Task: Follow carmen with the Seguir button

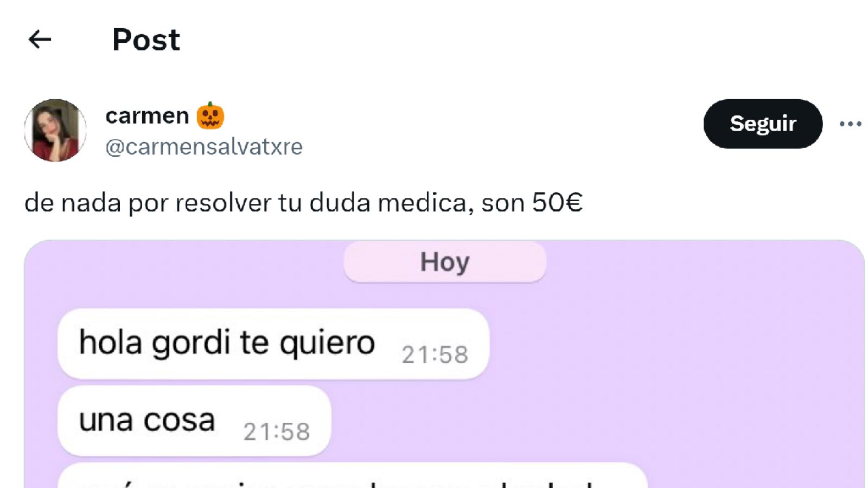Action: click(763, 124)
